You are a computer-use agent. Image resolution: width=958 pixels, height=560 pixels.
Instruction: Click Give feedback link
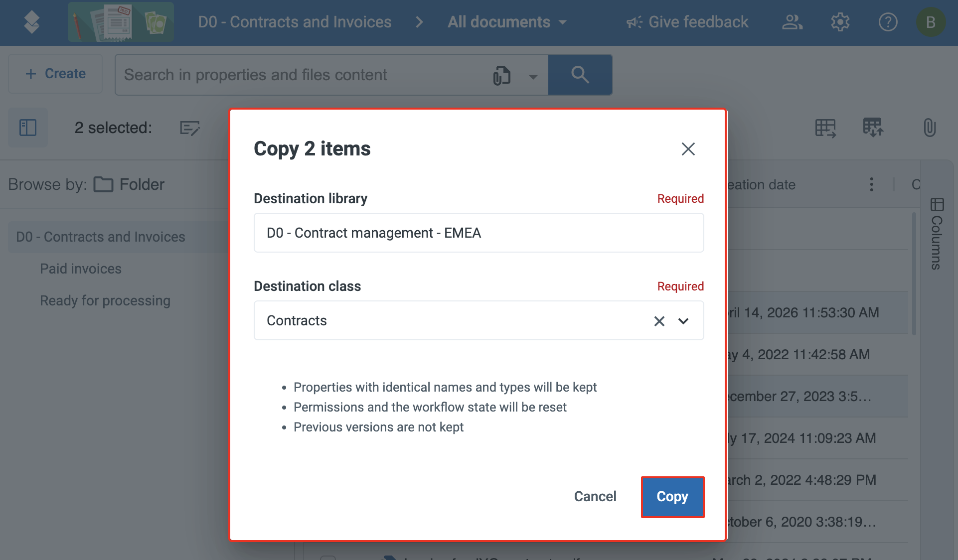click(x=687, y=22)
